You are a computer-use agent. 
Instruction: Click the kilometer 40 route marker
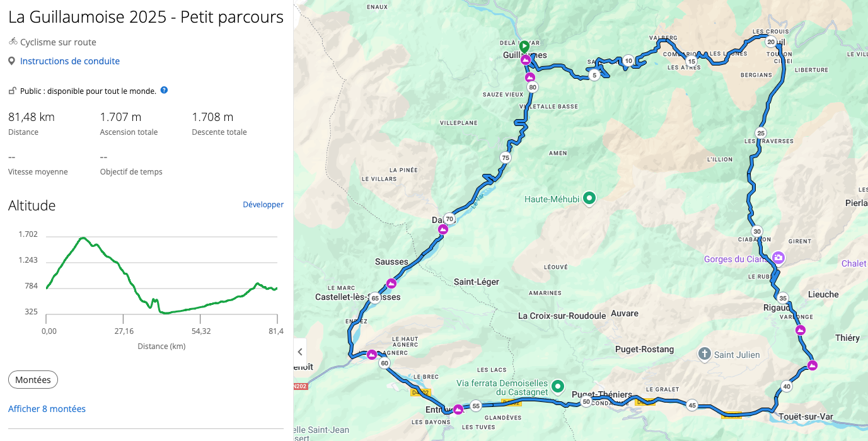click(786, 386)
